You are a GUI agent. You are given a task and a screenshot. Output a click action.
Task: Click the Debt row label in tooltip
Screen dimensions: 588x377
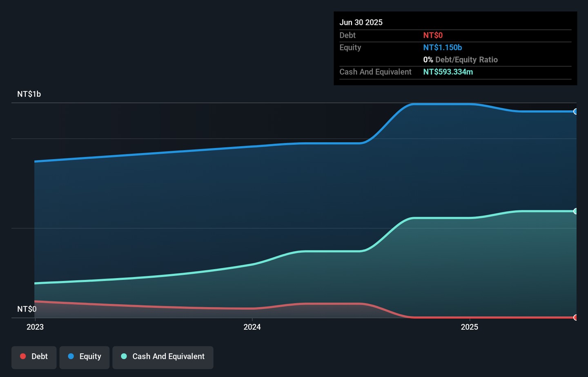pyautogui.click(x=347, y=36)
